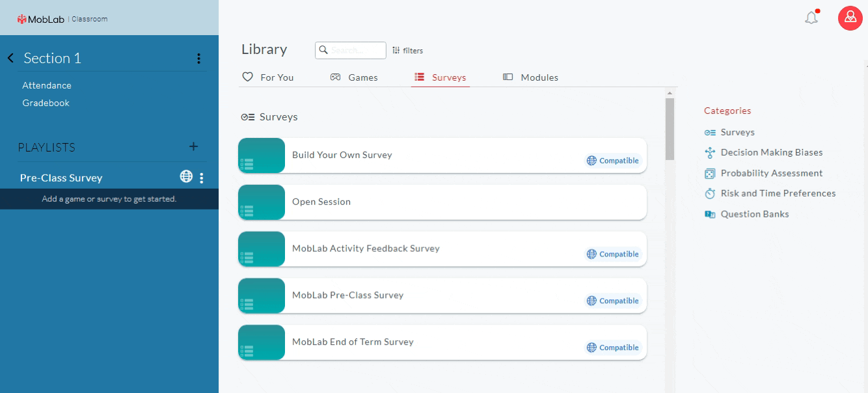Open the user profile avatar menu

pyautogui.click(x=850, y=18)
